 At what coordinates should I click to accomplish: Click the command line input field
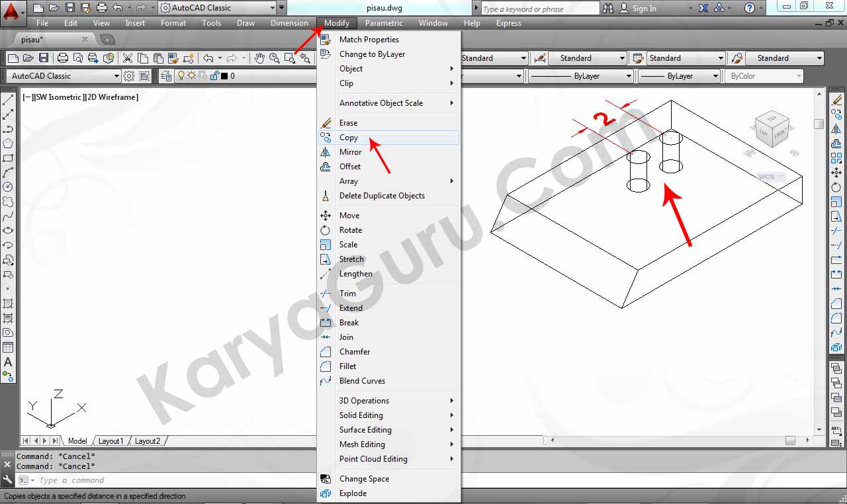tap(265, 480)
